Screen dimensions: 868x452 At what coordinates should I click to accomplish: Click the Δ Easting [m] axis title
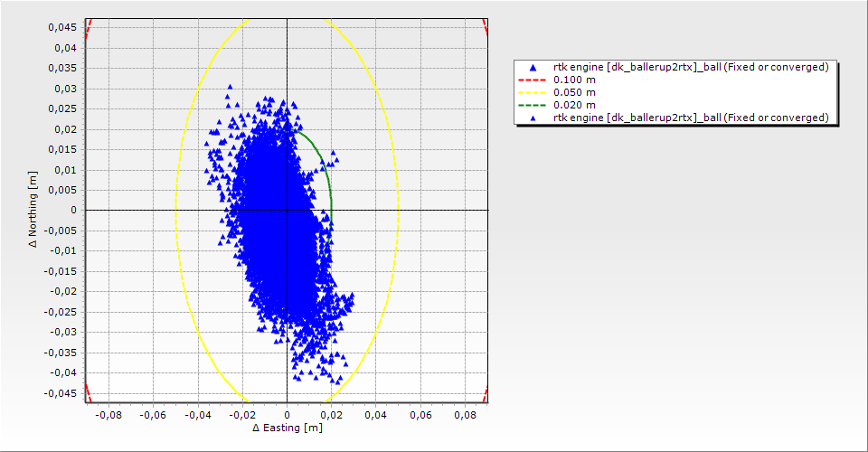tap(287, 428)
